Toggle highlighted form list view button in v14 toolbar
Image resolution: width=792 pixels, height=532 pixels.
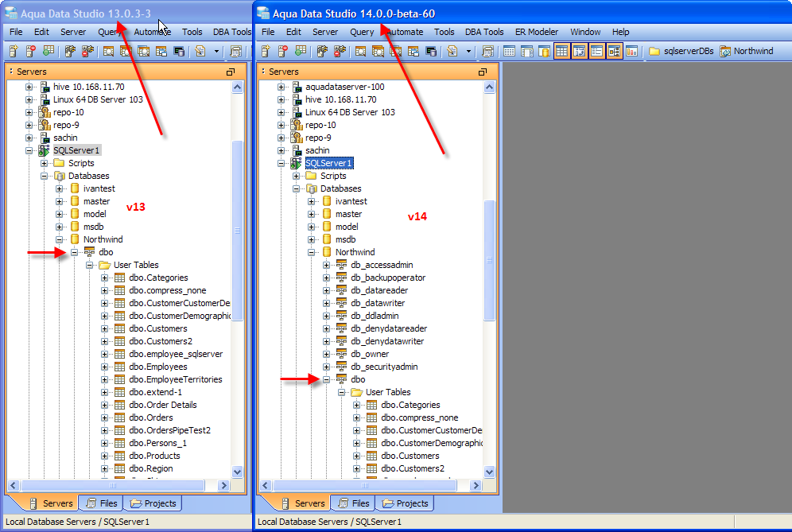pyautogui.click(x=596, y=51)
